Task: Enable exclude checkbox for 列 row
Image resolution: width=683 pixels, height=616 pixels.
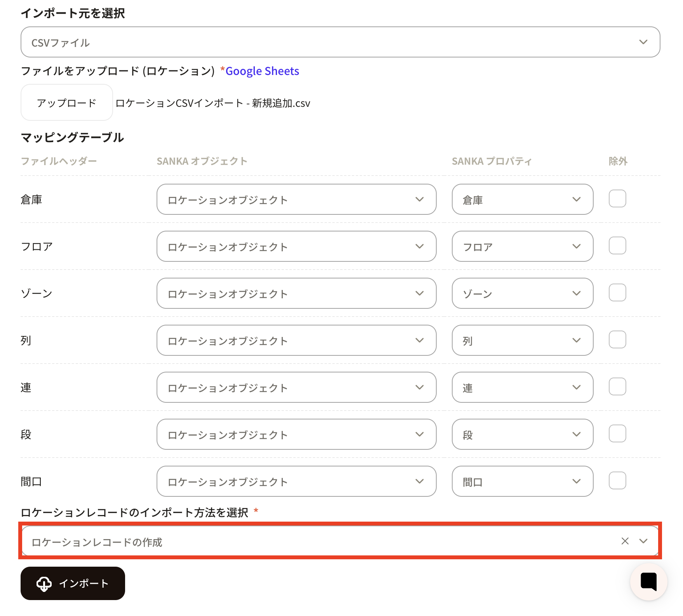Action: [x=617, y=339]
